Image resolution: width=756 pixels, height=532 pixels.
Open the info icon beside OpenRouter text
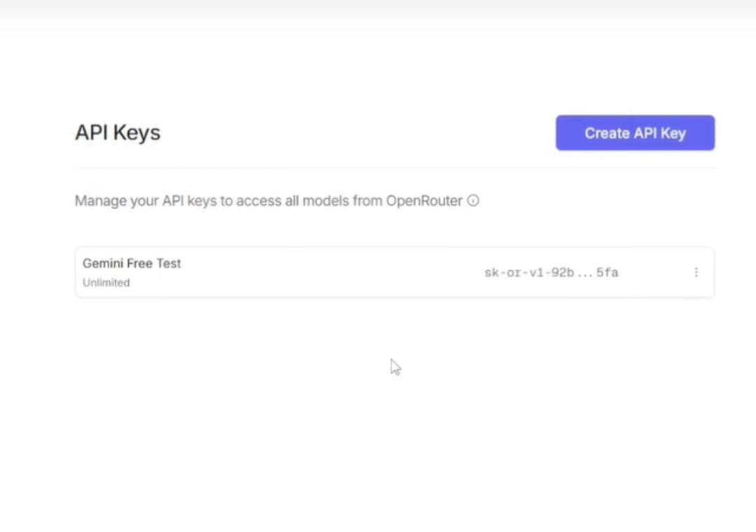tap(473, 201)
